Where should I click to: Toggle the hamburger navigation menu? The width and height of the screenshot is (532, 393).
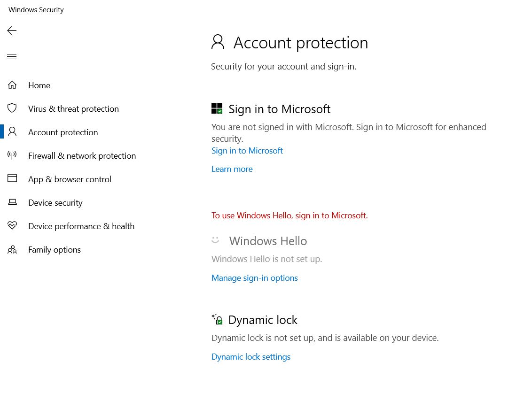12,57
